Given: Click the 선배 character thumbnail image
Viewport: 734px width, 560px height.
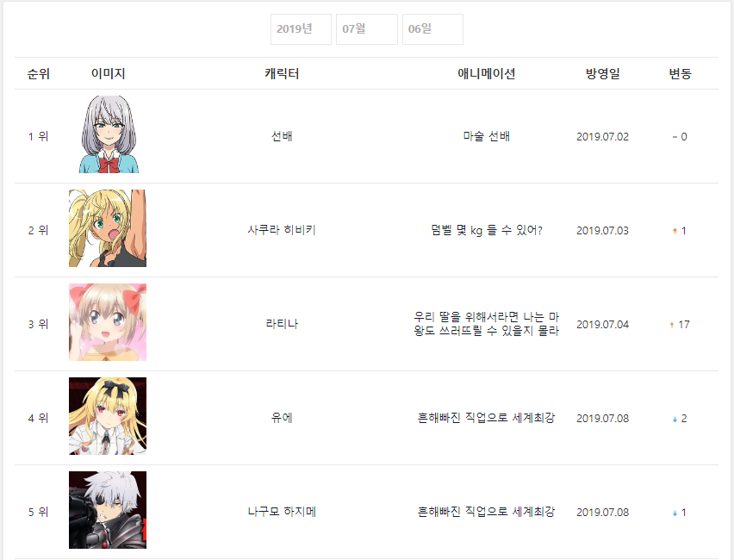Looking at the screenshot, I should coord(109,134).
